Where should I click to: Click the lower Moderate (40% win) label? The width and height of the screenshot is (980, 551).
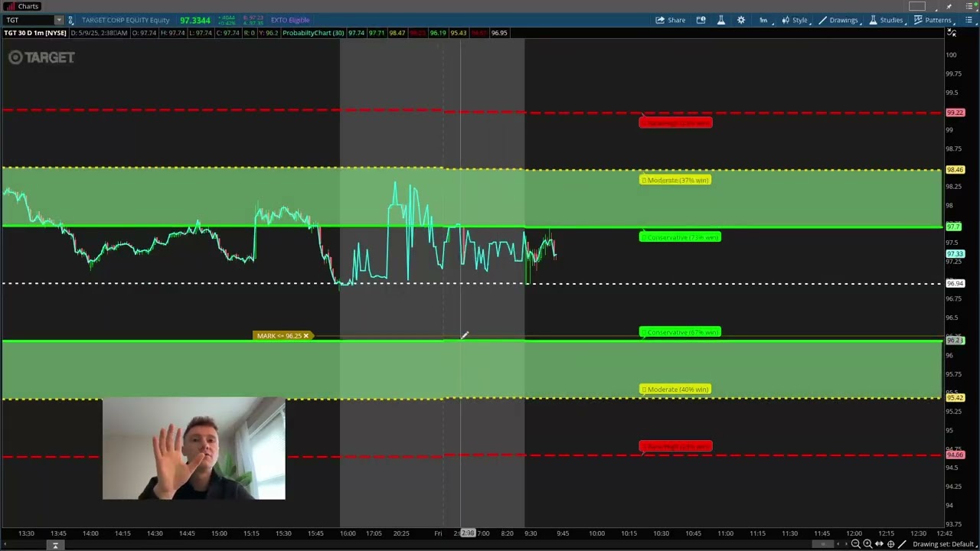675,390
